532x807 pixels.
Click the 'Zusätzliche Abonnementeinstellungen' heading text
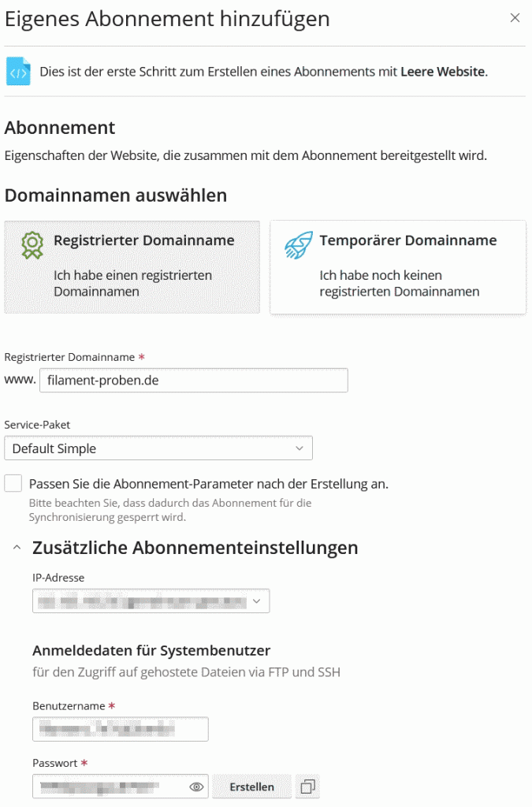pos(195,547)
